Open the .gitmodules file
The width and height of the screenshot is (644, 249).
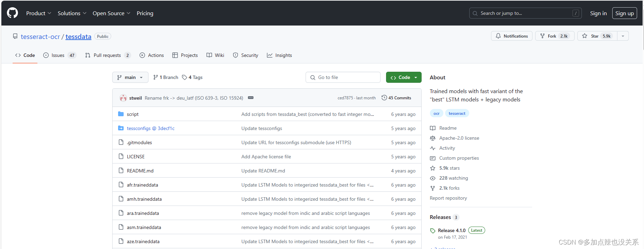pos(139,142)
